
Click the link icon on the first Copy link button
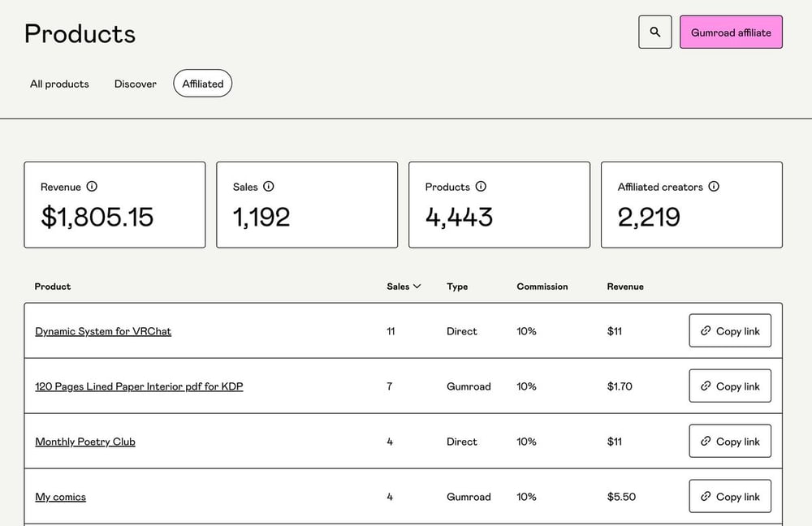click(x=707, y=330)
